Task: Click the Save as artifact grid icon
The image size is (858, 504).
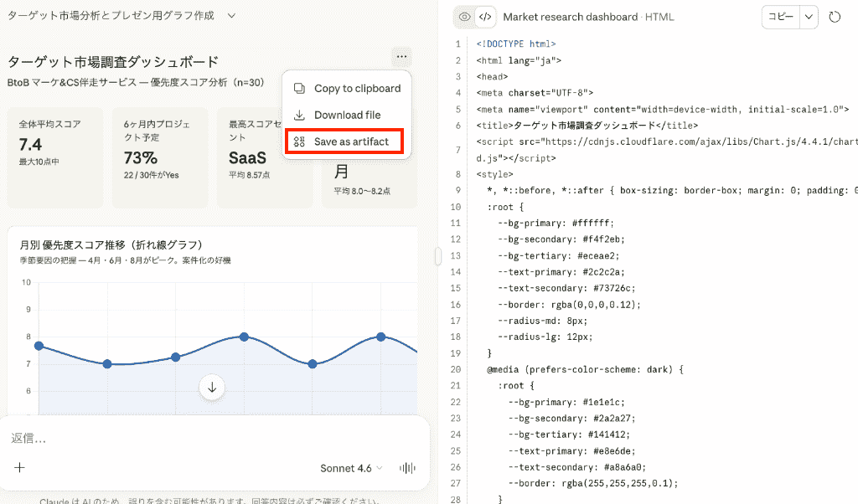Action: [299, 141]
